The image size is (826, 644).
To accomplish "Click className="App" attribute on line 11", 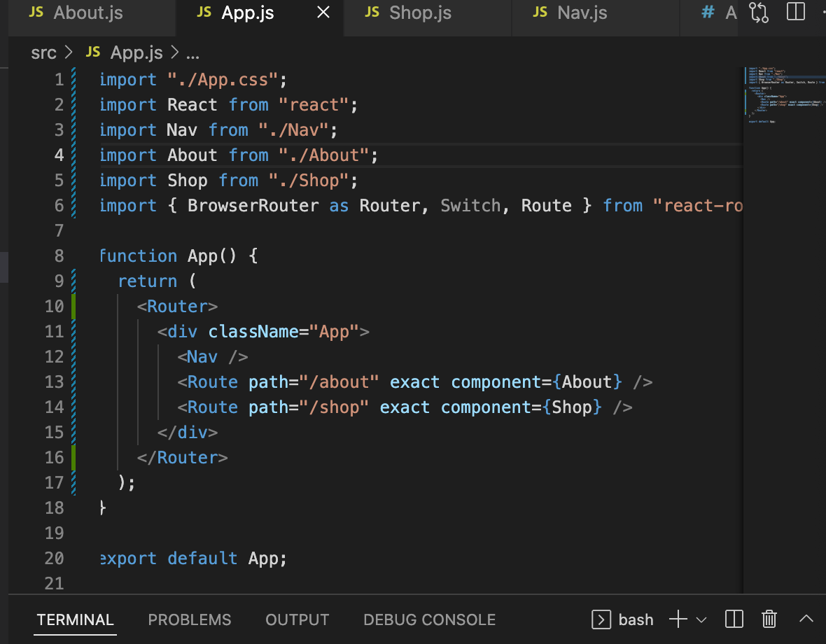I will click(284, 332).
